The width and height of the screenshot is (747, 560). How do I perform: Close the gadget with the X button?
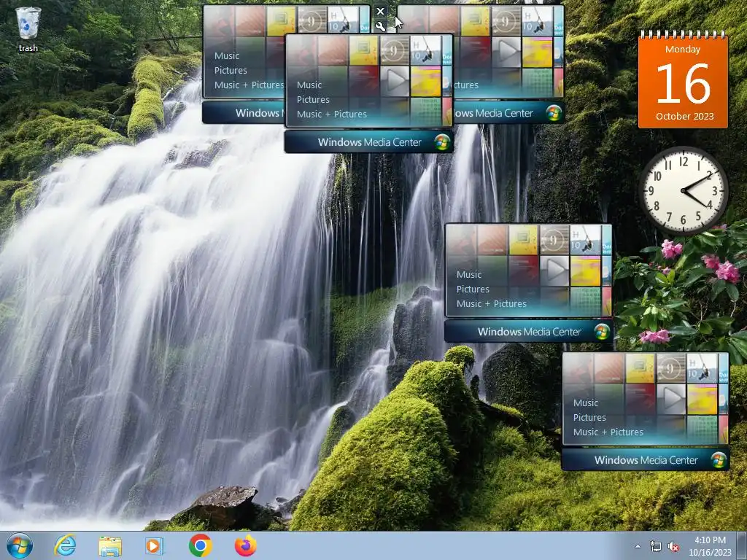380,12
